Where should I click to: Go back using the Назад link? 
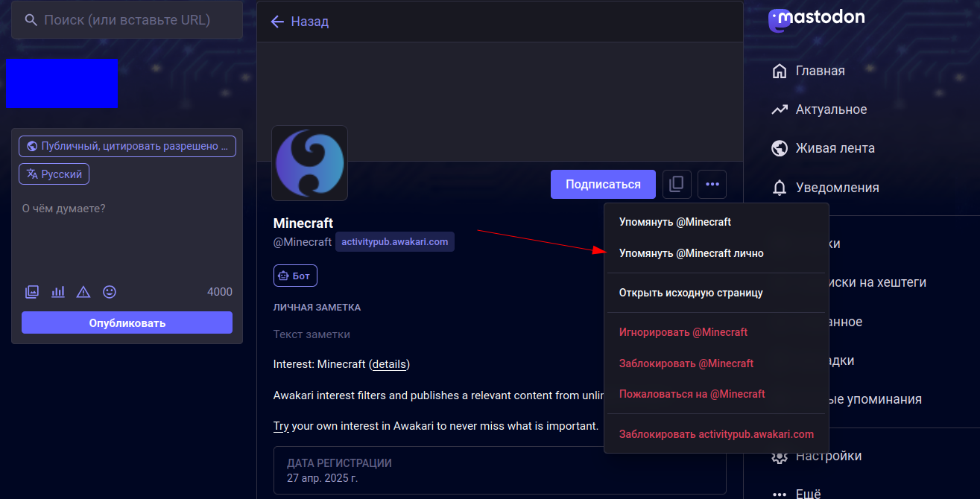pyautogui.click(x=300, y=22)
